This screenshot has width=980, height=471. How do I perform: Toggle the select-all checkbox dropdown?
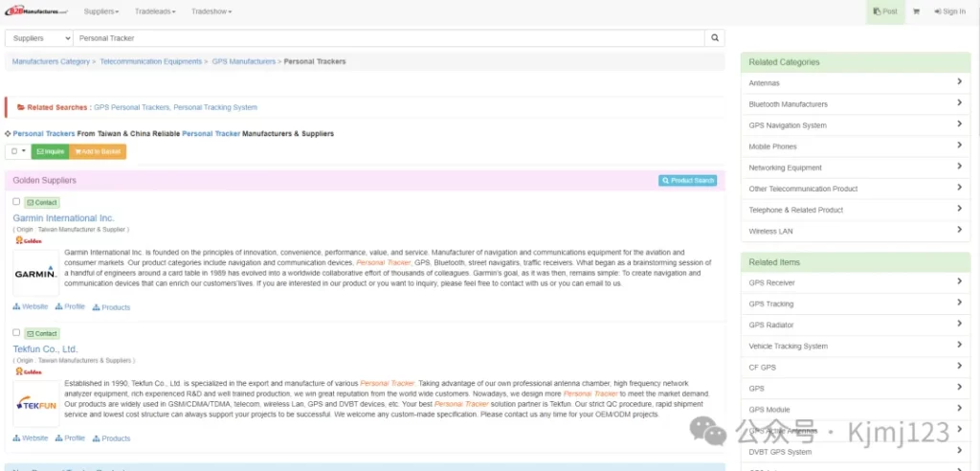click(x=18, y=151)
